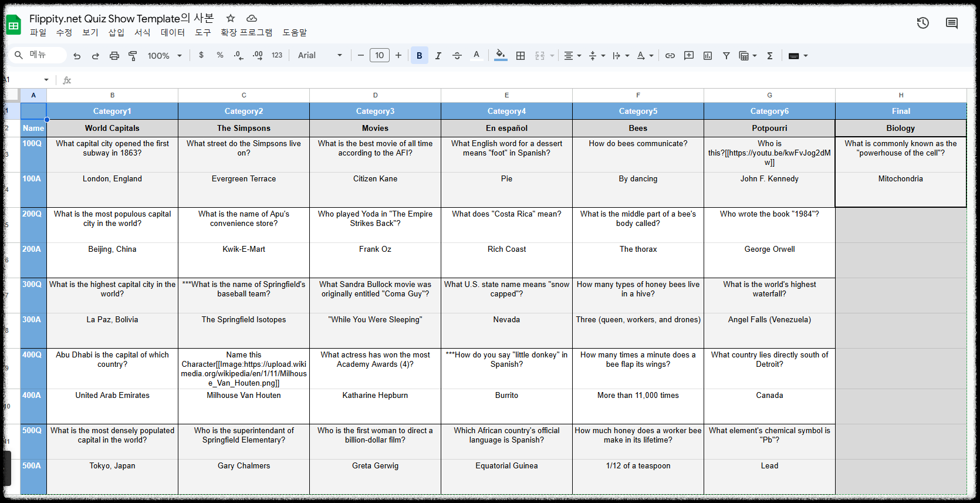Open the horizontal align dropdown
Image resolution: width=980 pixels, height=503 pixels.
coord(572,55)
